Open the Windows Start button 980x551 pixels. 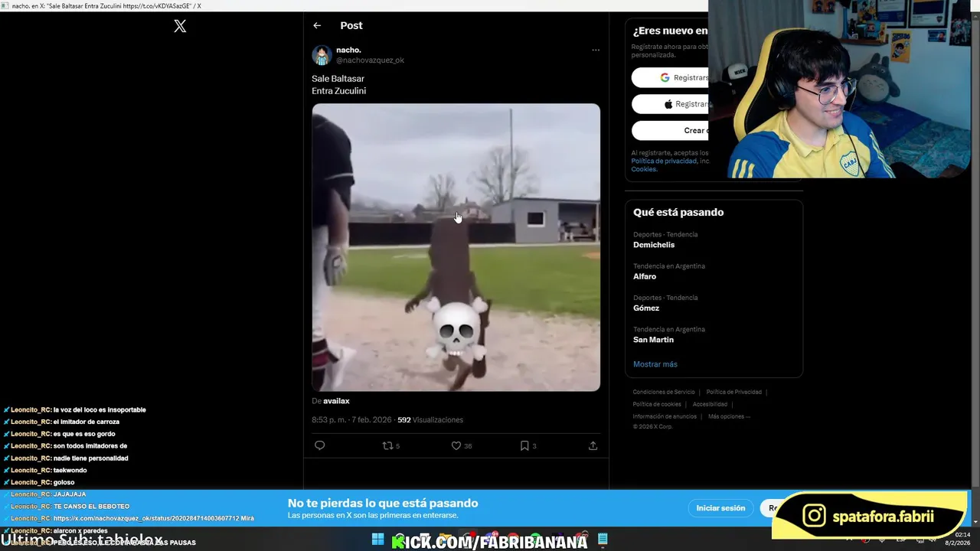point(377,540)
